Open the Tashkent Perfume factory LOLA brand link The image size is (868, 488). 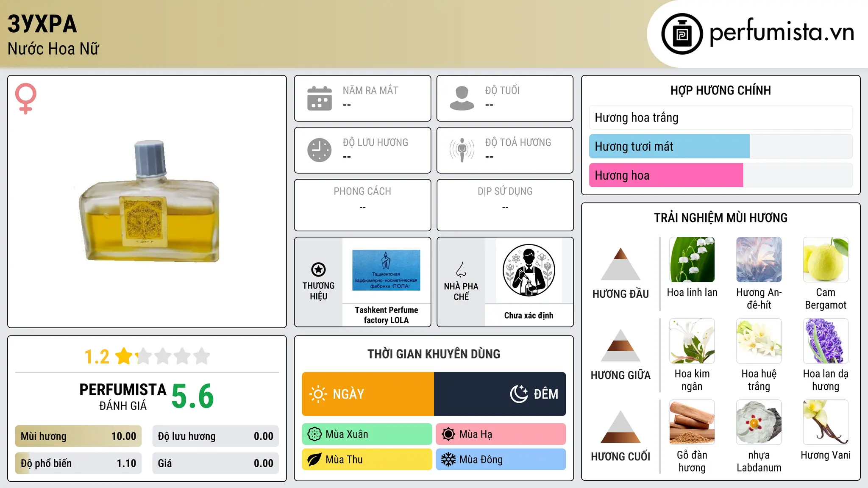point(386,315)
